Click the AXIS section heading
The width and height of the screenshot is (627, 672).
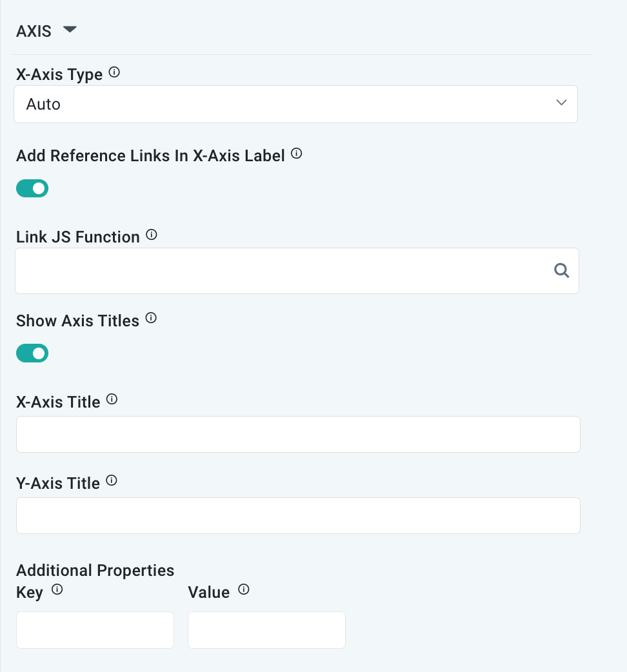pos(34,31)
